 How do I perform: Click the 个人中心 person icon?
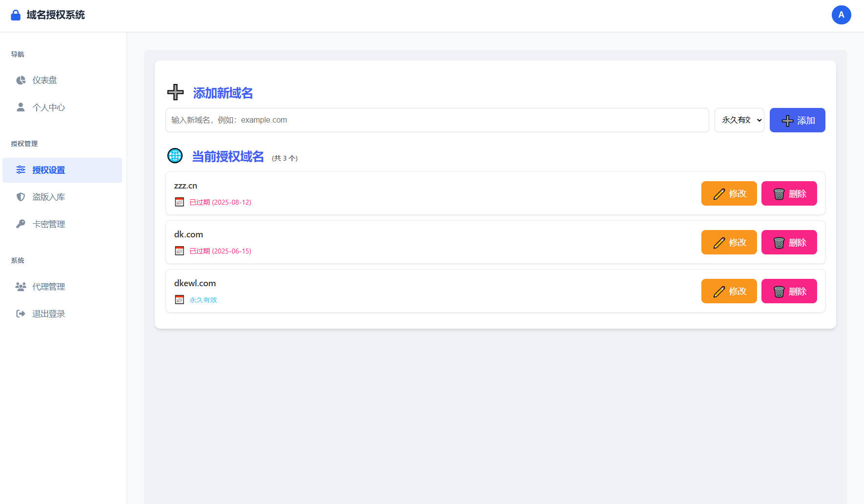point(21,107)
